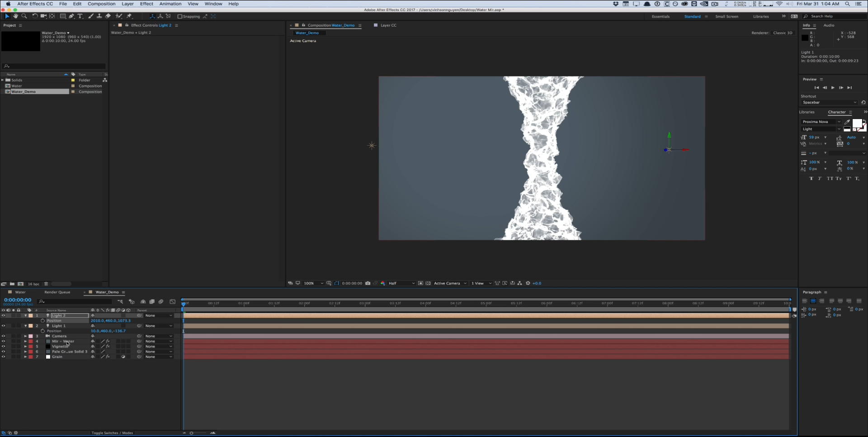Switch to Essentials workspace
The width and height of the screenshot is (868, 437).
[x=660, y=16]
